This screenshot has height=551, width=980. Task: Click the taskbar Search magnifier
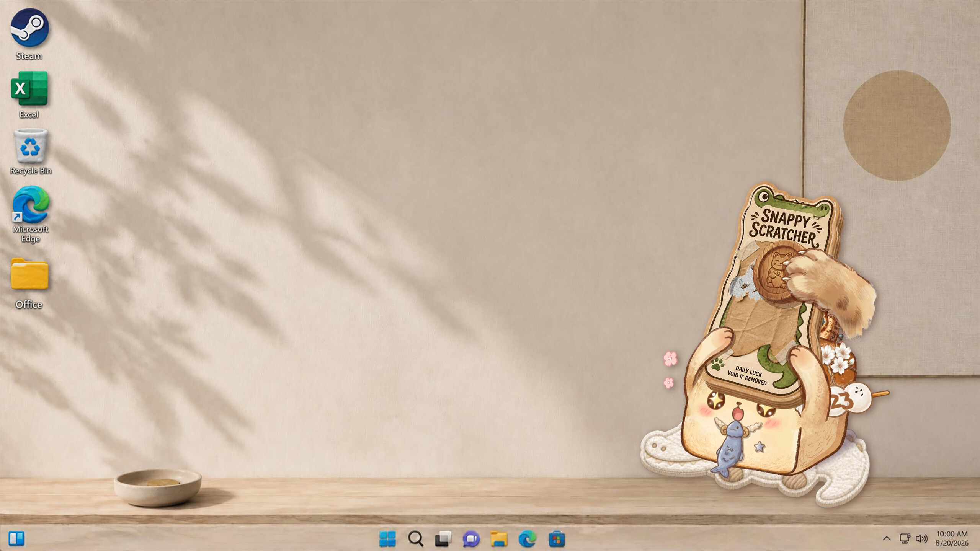[415, 539]
